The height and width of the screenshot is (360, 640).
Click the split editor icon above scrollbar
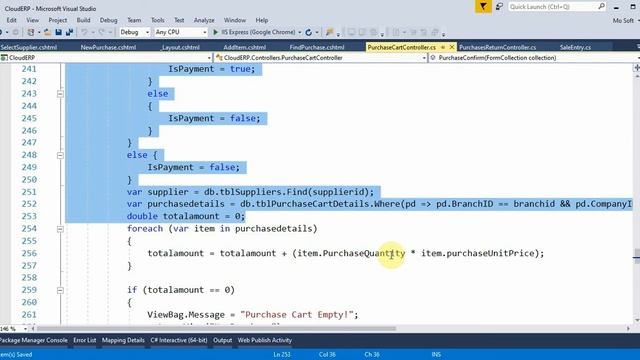(x=637, y=67)
